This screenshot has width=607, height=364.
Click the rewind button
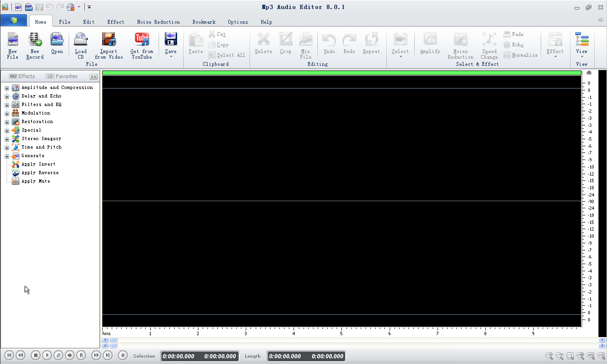pos(20,355)
